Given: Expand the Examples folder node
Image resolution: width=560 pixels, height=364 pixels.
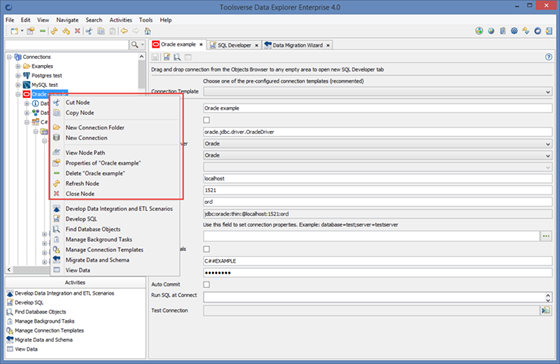Looking at the screenshot, I should tap(18, 66).
